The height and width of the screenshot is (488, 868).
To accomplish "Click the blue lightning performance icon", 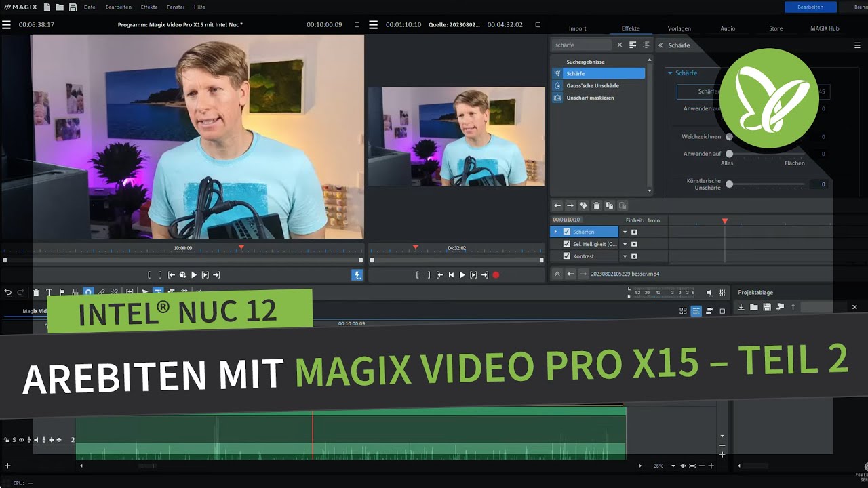I will click(357, 275).
